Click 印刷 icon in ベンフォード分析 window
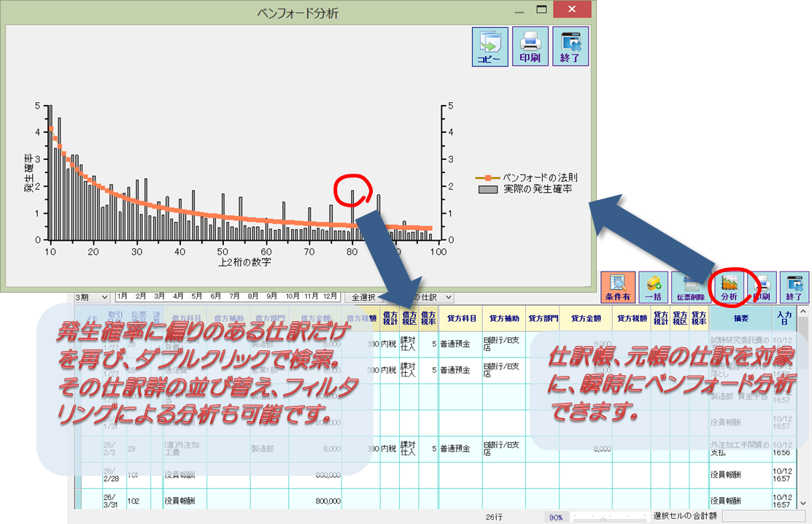This screenshot has width=812, height=524. click(530, 47)
